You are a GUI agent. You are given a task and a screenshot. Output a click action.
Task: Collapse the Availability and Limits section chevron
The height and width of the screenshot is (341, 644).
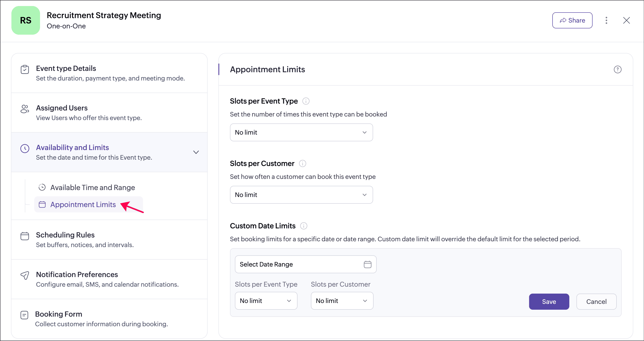tap(196, 152)
